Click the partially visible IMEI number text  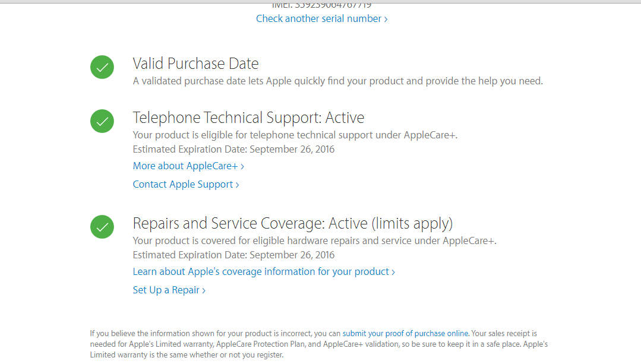322,6
